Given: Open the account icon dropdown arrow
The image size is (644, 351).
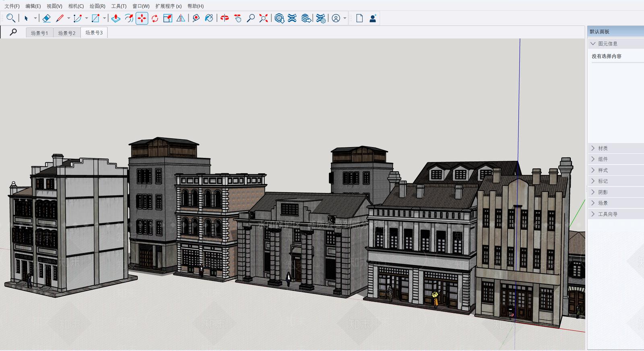Looking at the screenshot, I should click(x=345, y=18).
